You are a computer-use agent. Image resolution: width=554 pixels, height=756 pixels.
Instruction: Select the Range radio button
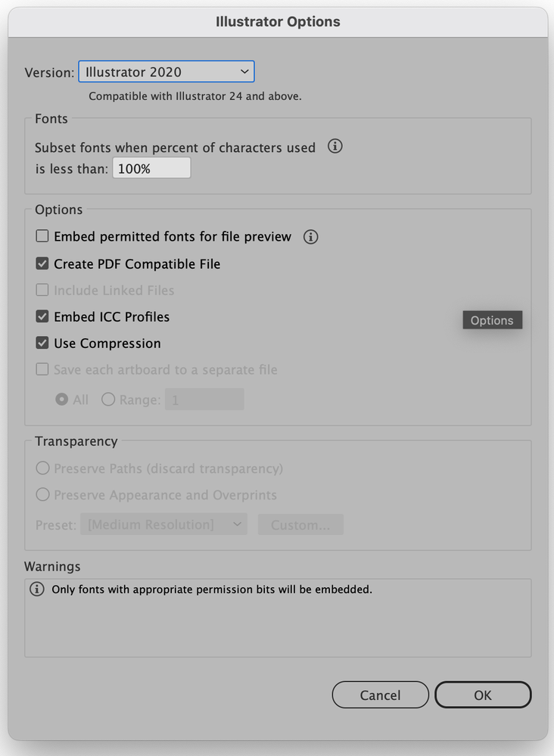pyautogui.click(x=108, y=400)
